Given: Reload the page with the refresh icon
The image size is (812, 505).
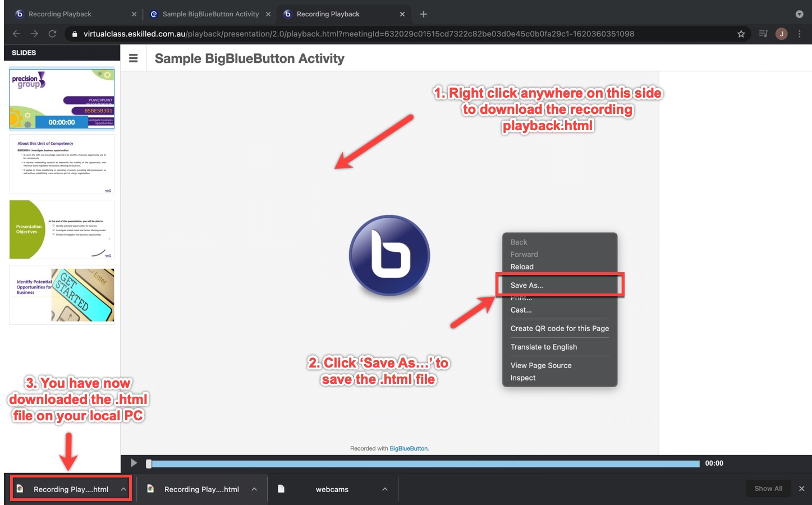Looking at the screenshot, I should coord(52,34).
